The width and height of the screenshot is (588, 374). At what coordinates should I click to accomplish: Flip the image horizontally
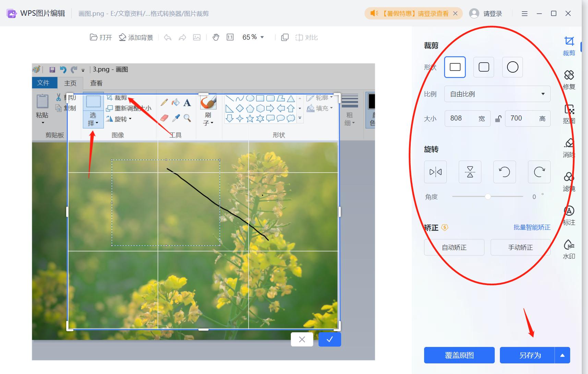click(x=435, y=172)
